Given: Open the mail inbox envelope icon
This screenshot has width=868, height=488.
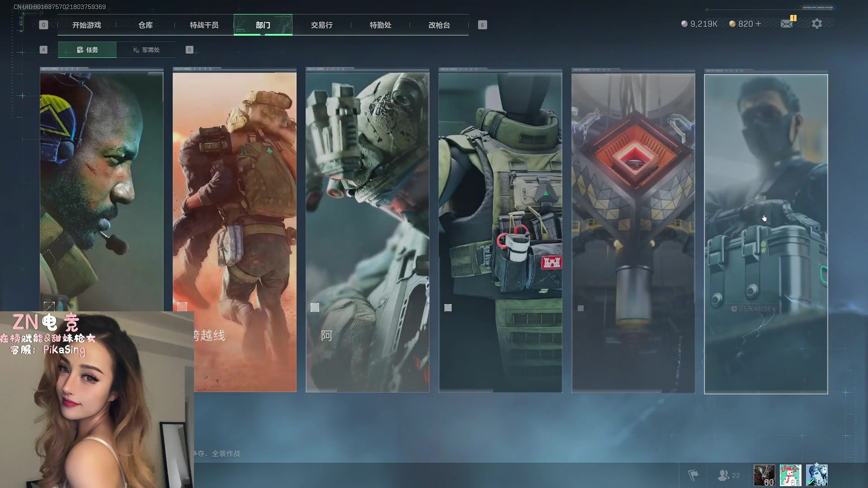Looking at the screenshot, I should pyautogui.click(x=787, y=23).
